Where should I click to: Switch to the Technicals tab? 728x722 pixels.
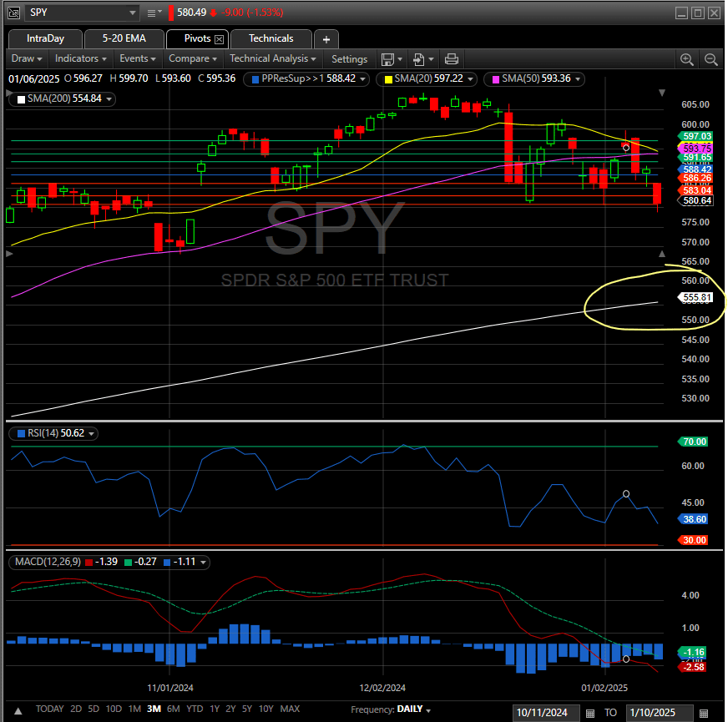(x=270, y=38)
